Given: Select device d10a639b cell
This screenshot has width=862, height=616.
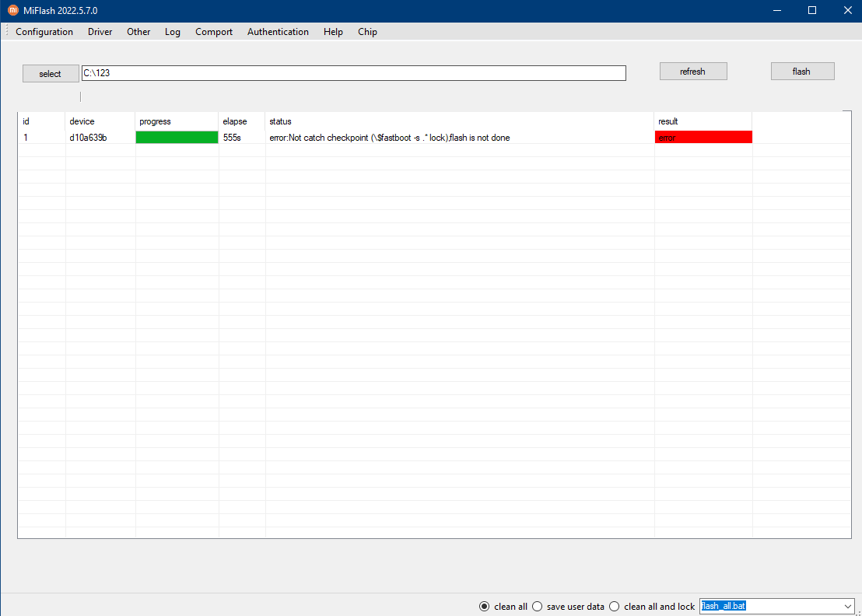Looking at the screenshot, I should pos(100,138).
